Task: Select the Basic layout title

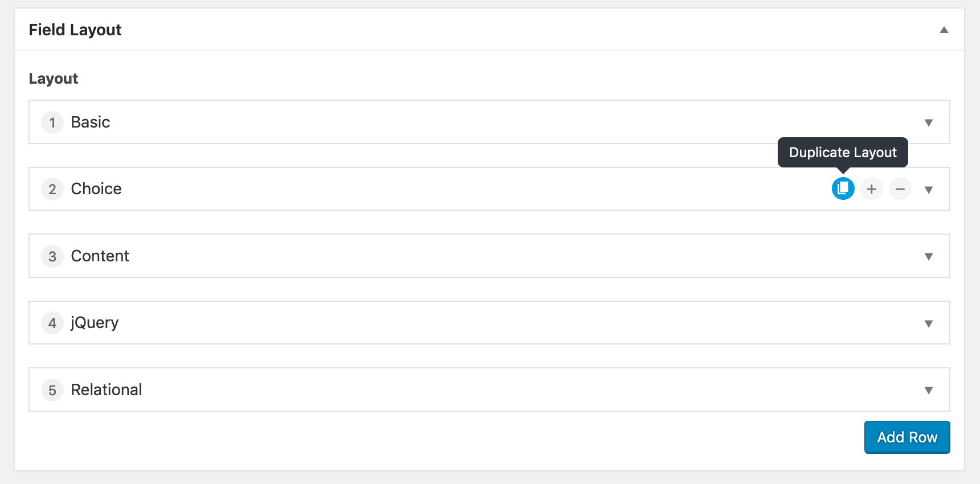Action: coord(90,122)
